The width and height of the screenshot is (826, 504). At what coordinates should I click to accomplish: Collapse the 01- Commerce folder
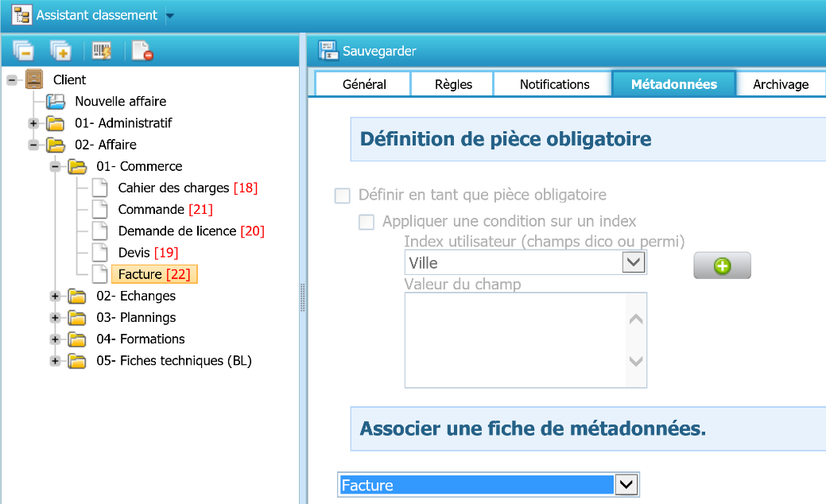[x=55, y=166]
